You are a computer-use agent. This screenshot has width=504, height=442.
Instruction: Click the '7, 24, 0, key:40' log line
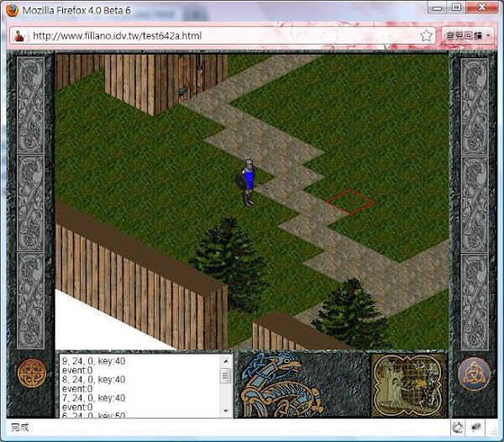click(x=94, y=398)
